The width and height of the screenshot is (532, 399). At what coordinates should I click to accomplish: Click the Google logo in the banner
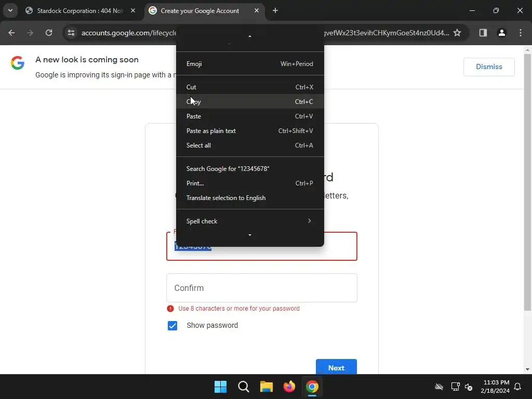(17, 63)
